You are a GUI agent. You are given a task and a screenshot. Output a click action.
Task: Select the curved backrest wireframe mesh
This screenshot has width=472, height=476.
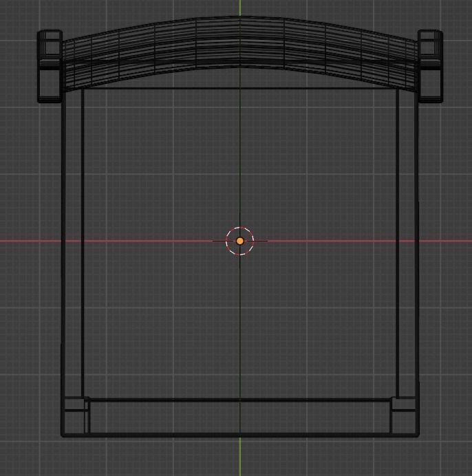[240, 54]
